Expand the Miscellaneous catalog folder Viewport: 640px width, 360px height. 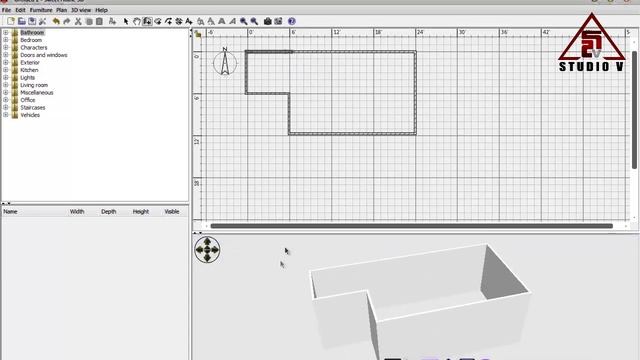click(6, 93)
